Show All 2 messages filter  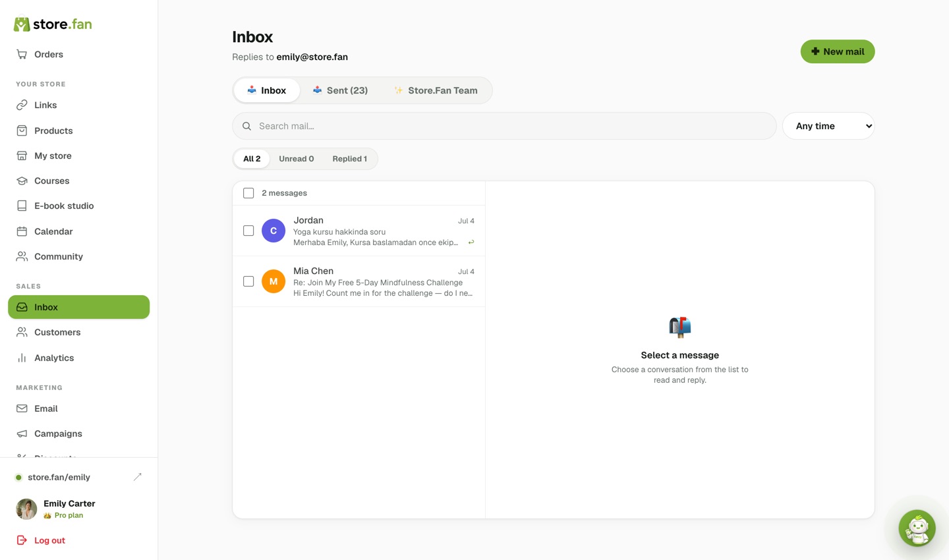coord(252,159)
